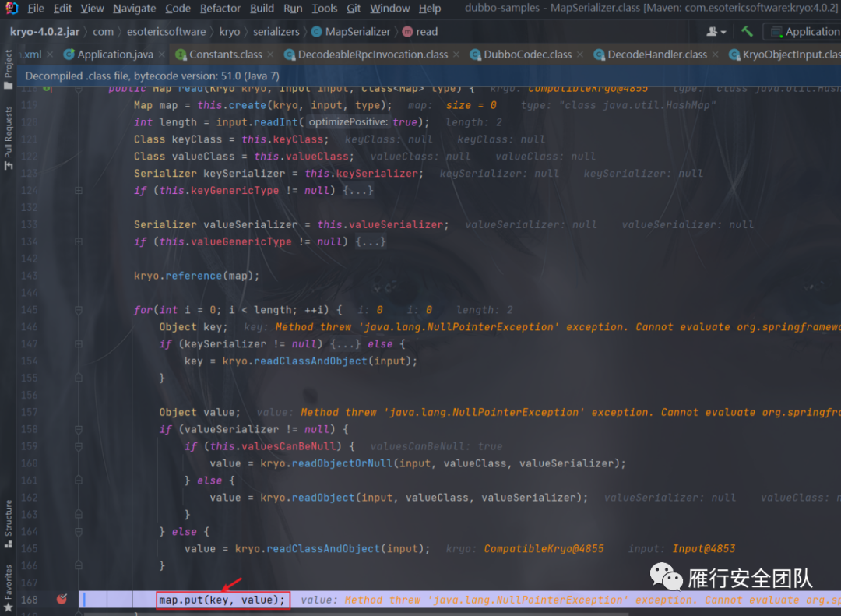
Task: Click the kryo-4.0.2.jar breadcrumb
Action: point(44,32)
